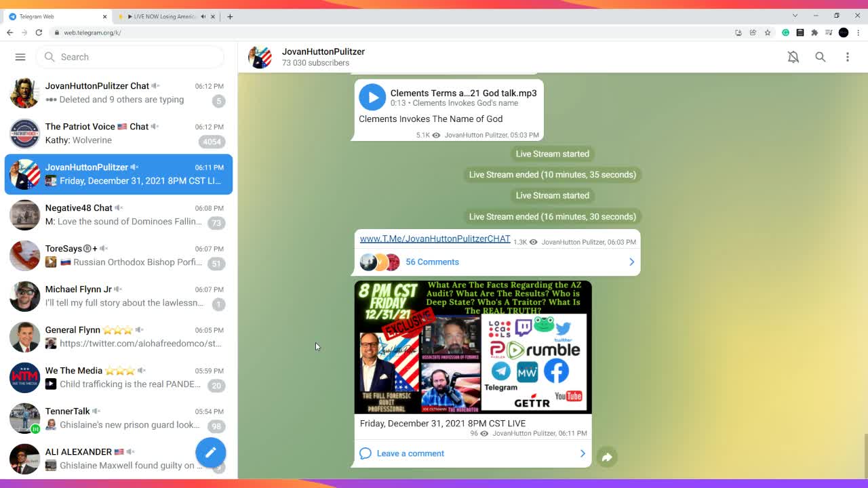The height and width of the screenshot is (488, 868).
Task: Click the share this page icon
Action: pyautogui.click(x=753, y=33)
